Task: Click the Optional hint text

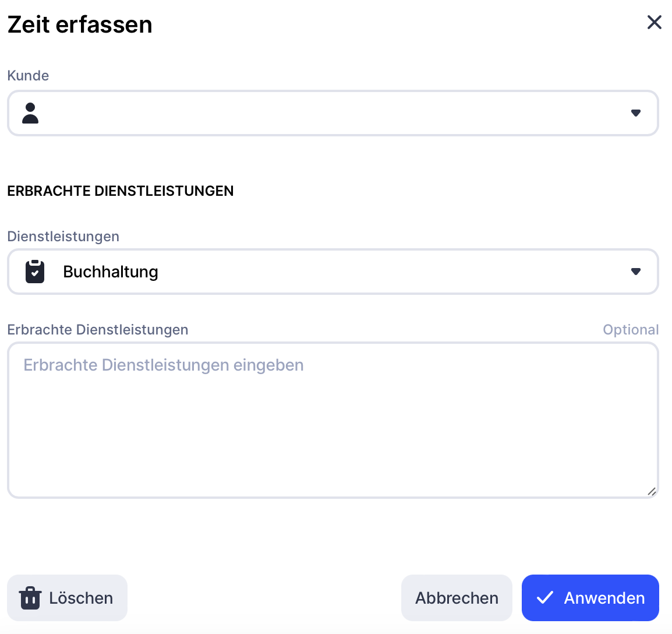Action: click(x=631, y=330)
